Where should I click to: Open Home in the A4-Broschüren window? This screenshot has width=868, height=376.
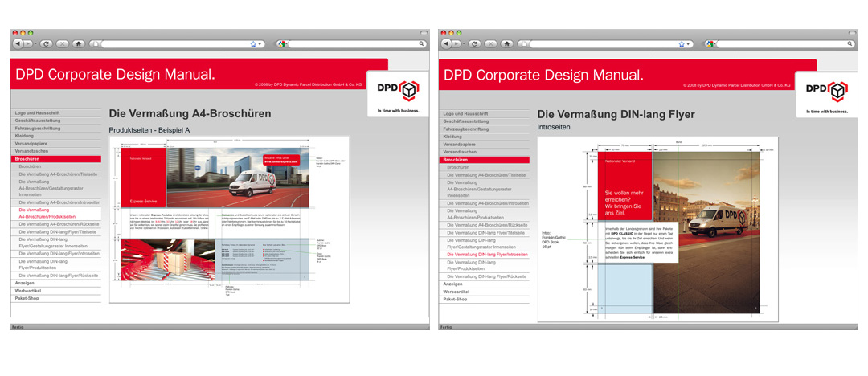79,43
